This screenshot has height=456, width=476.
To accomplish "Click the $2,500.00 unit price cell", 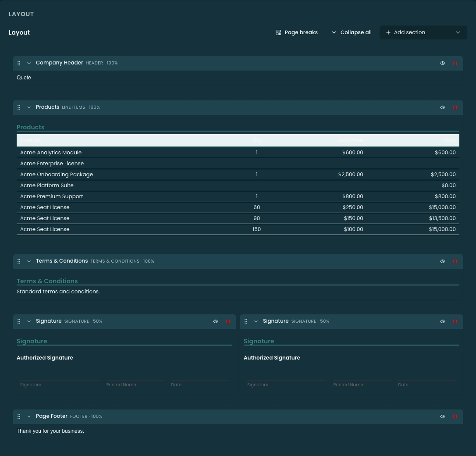I will click(x=351, y=175).
